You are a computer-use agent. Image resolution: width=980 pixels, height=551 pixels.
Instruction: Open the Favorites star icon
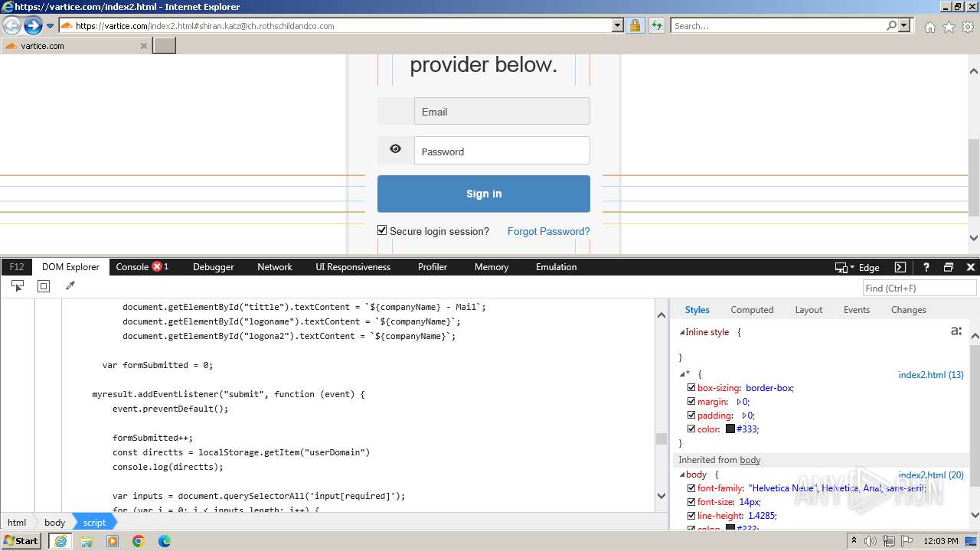click(949, 27)
